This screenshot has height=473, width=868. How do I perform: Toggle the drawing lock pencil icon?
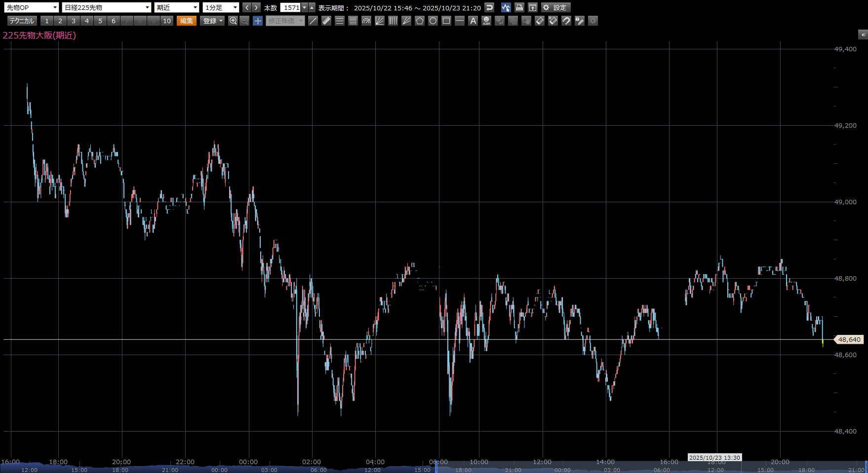click(580, 21)
